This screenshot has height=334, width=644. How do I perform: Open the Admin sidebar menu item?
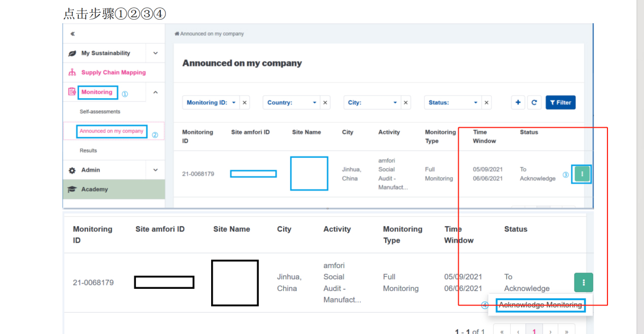click(x=91, y=170)
